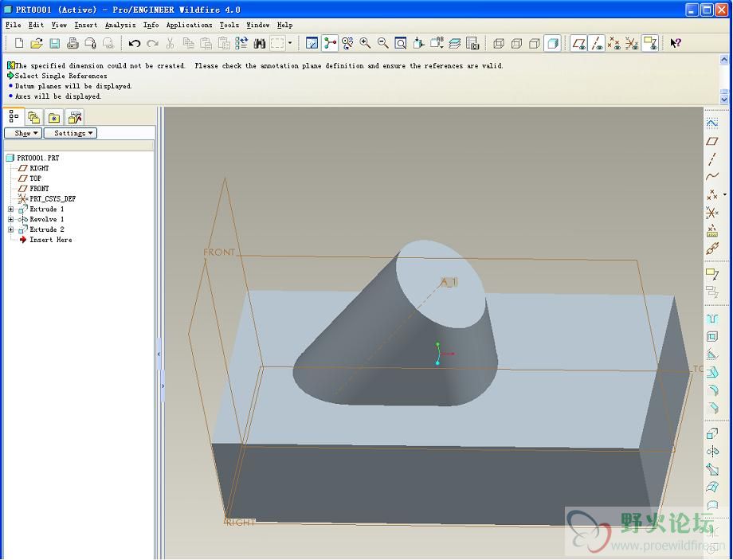Viewport: 733px width, 560px height.
Task: Select the Boundary Blend tool
Action: pyautogui.click(x=712, y=487)
